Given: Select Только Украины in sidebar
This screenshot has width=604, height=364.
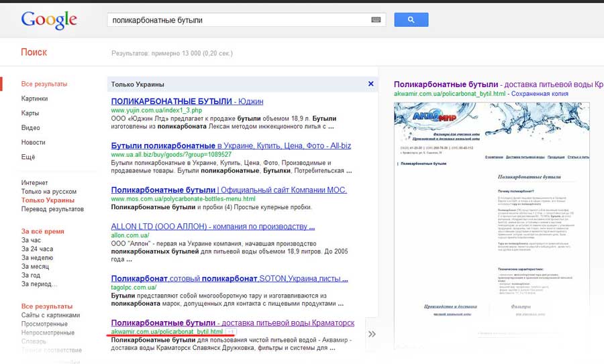Looking at the screenshot, I should (48, 200).
